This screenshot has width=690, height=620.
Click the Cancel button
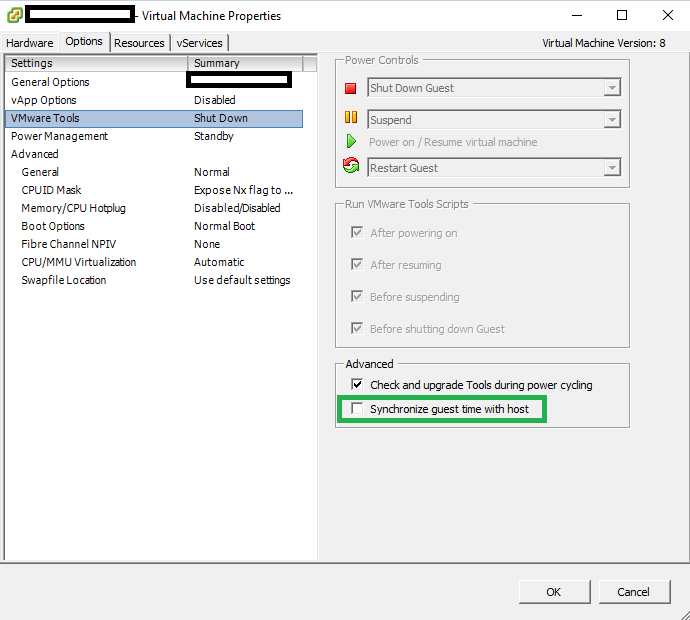[x=634, y=592]
